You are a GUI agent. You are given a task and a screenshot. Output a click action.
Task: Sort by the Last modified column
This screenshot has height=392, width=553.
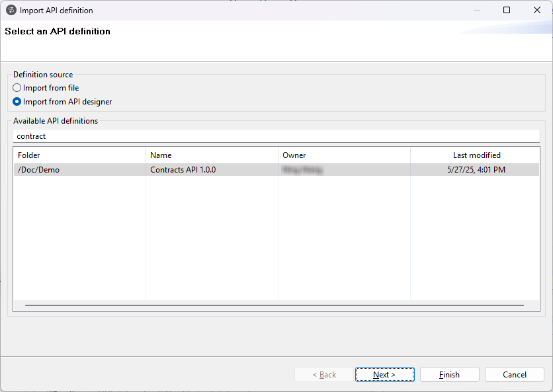(x=476, y=155)
